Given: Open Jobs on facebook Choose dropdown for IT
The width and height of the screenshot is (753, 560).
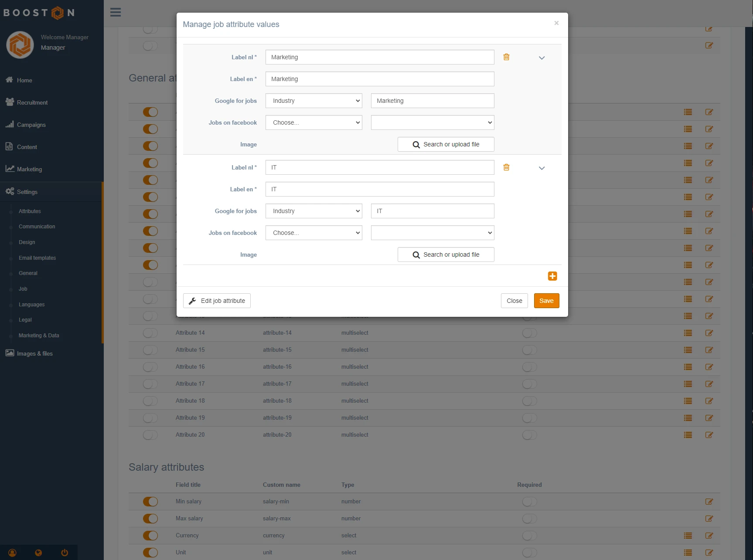Looking at the screenshot, I should tap(314, 233).
